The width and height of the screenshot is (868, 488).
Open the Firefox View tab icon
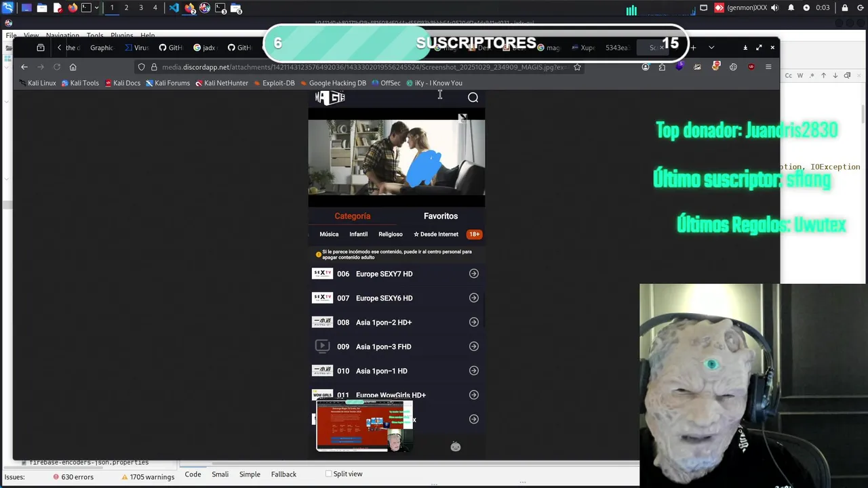(41, 47)
